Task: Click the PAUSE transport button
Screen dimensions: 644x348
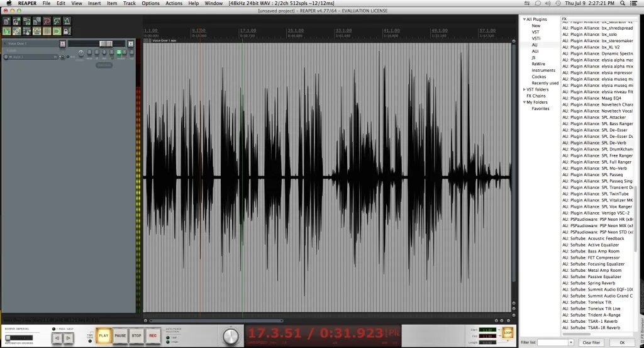Action: [x=120, y=335]
